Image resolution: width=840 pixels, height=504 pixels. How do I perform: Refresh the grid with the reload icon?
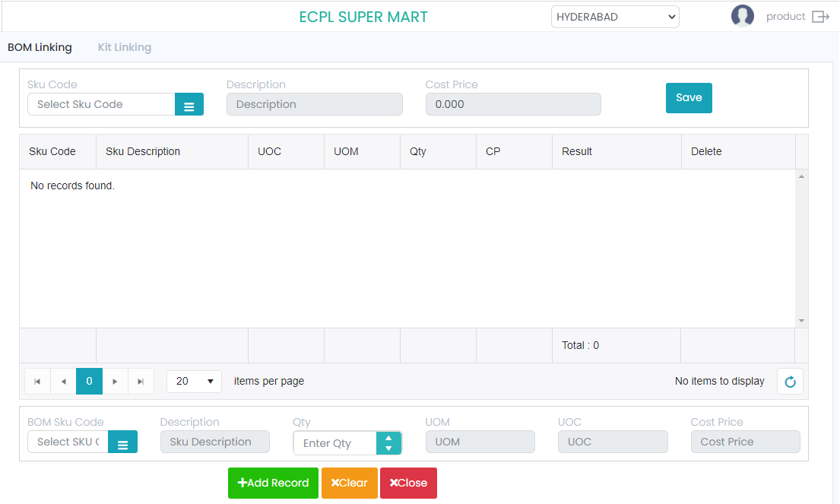(790, 382)
